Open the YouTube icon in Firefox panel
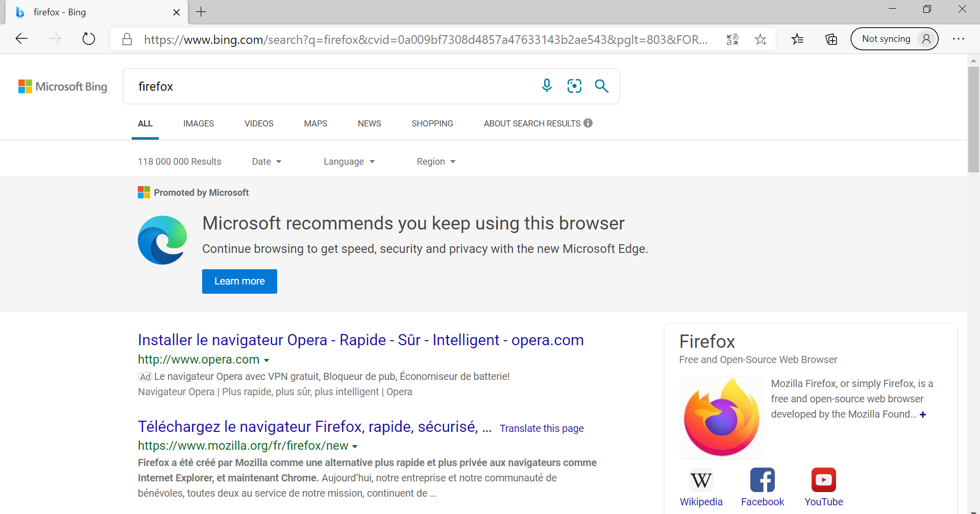This screenshot has height=514, width=980. coord(823,480)
